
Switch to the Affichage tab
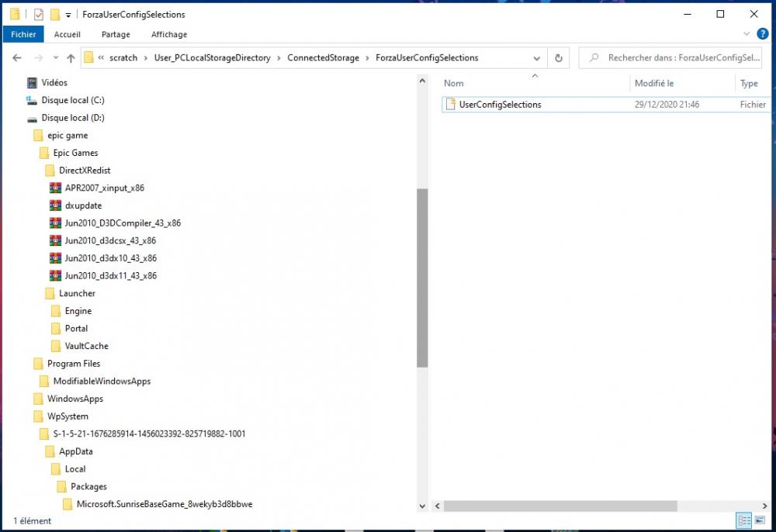tap(168, 34)
